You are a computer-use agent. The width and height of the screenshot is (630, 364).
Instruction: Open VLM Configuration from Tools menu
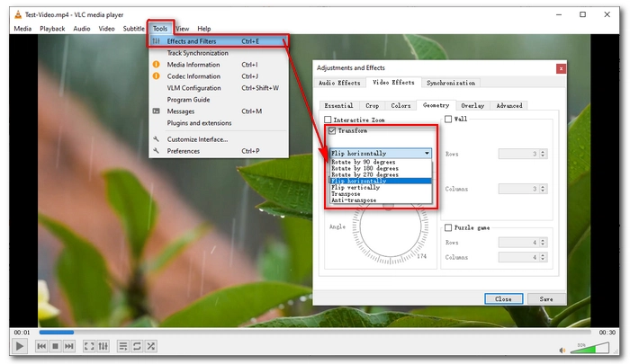tap(219, 88)
